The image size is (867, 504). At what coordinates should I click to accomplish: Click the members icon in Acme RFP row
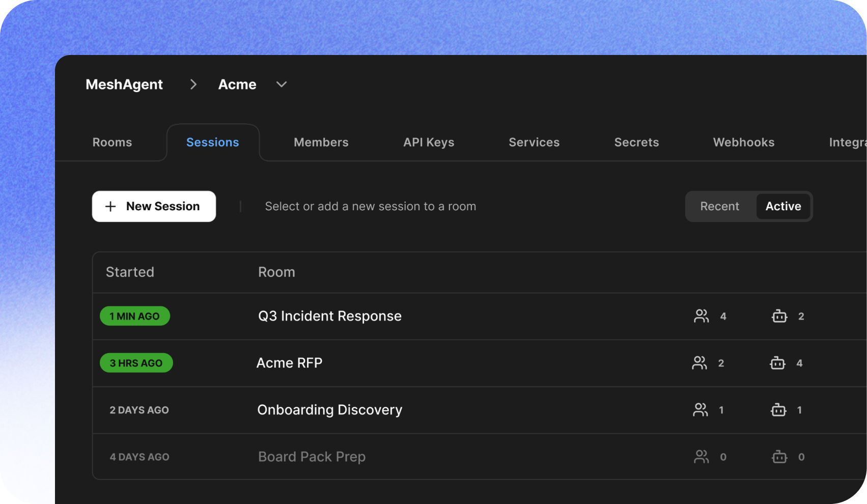pos(700,363)
